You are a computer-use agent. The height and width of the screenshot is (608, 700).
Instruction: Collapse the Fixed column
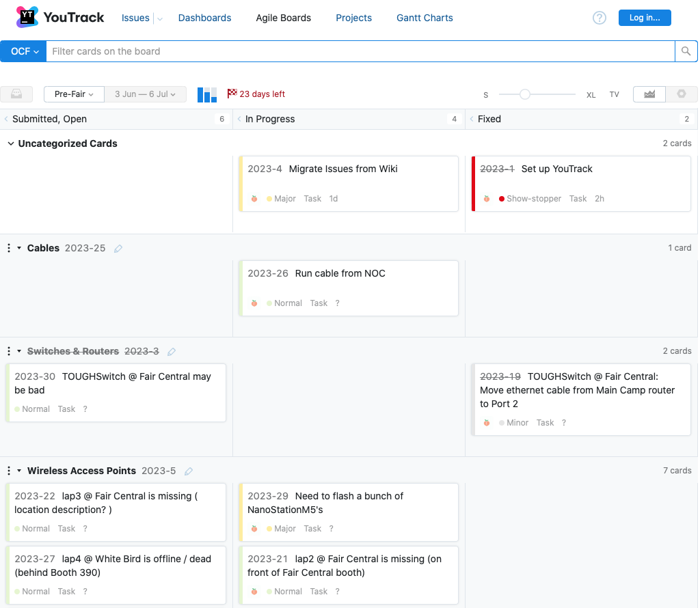pyautogui.click(x=472, y=119)
